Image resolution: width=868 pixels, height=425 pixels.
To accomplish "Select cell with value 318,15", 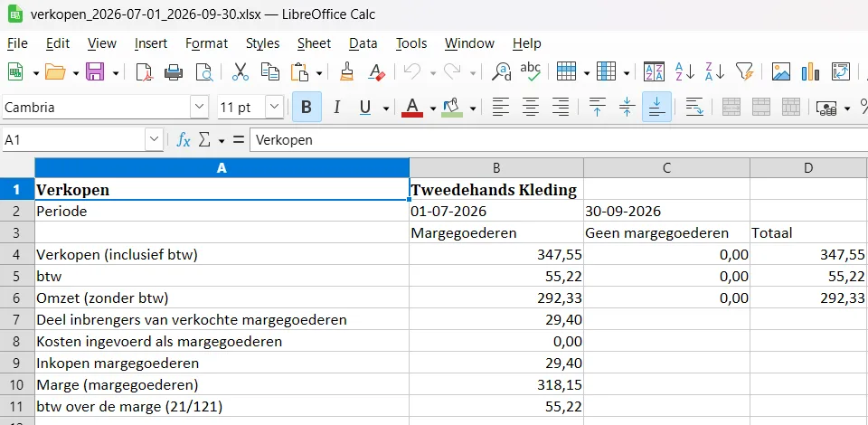I will 496,384.
